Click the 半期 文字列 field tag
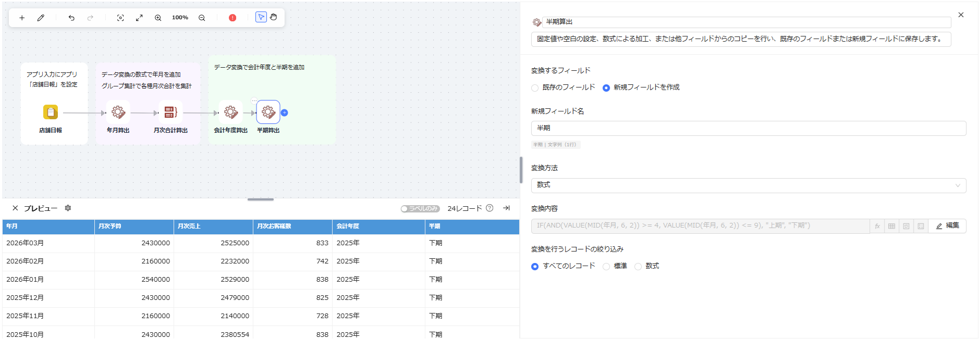Viewport: 980px width, 339px height. pos(556,145)
